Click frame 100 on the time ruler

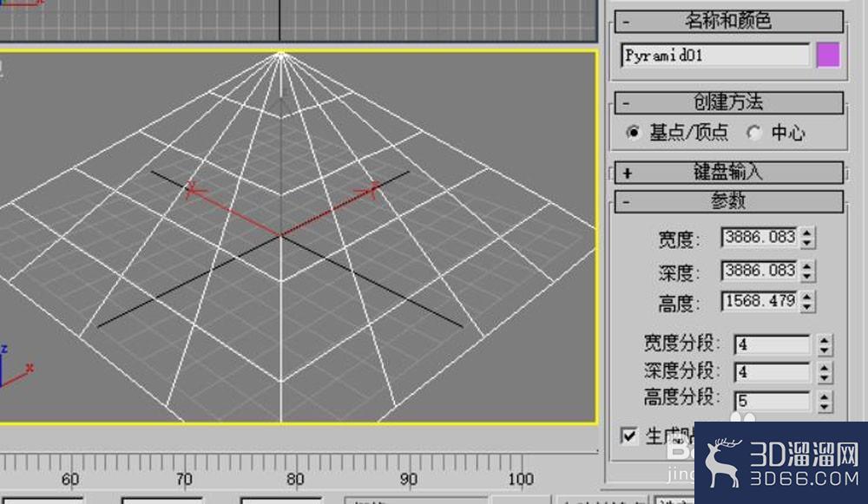[521, 479]
